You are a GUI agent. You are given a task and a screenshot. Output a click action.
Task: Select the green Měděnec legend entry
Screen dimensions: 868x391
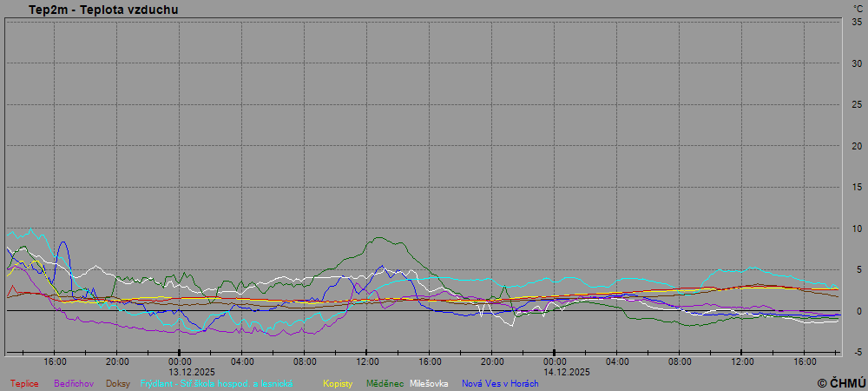(x=385, y=383)
